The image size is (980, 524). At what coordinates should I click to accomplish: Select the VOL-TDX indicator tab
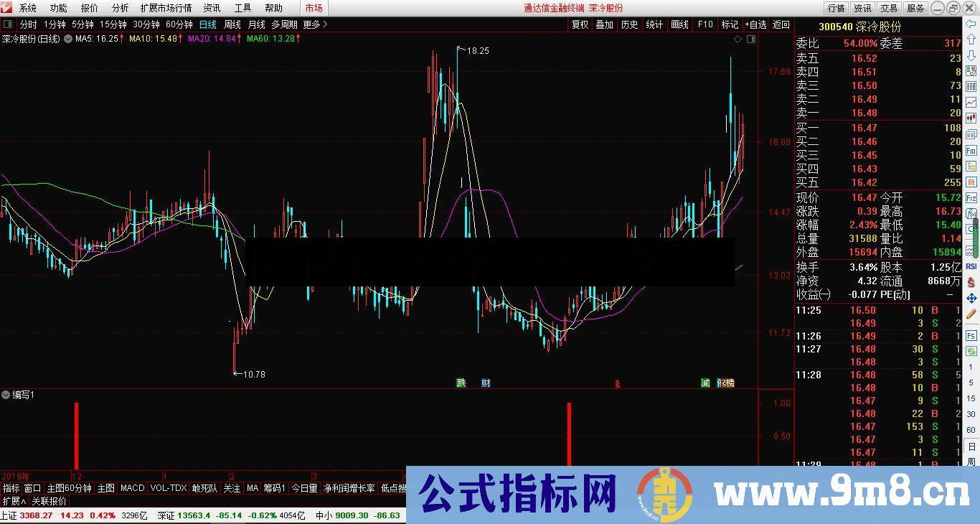click(x=169, y=488)
